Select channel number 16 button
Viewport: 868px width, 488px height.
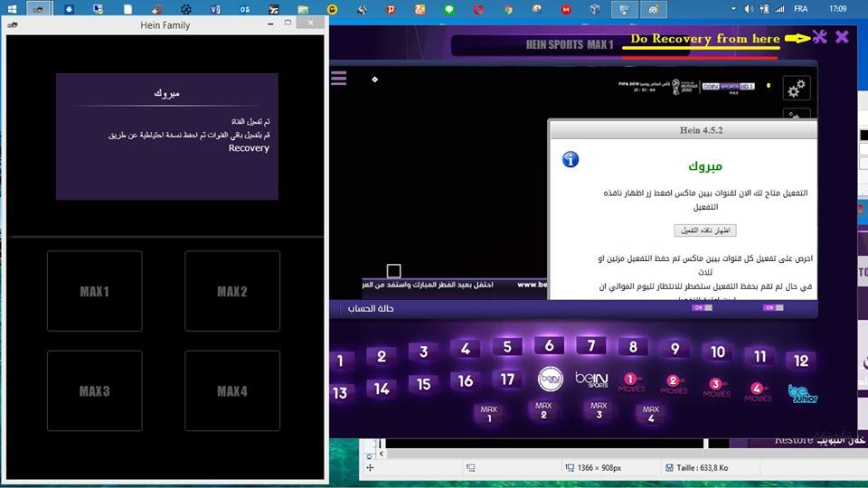pyautogui.click(x=466, y=381)
